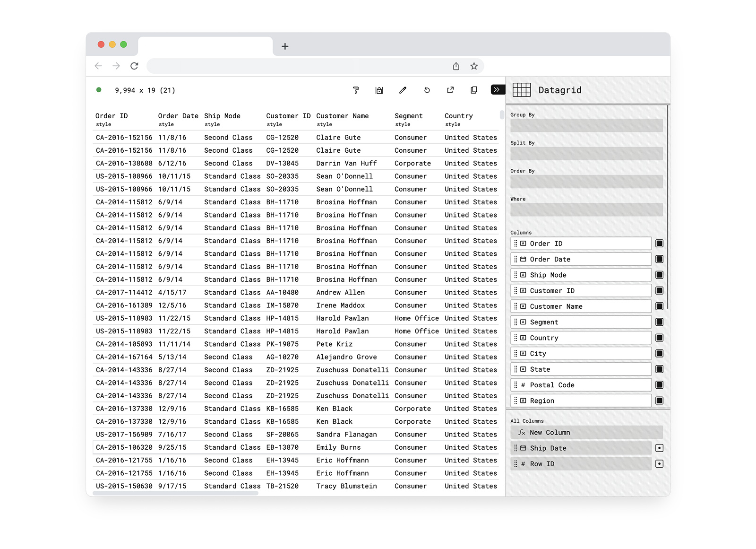The width and height of the screenshot is (756, 549).
Task: Click the hash type icon beside Postal Code
Action: 523,385
